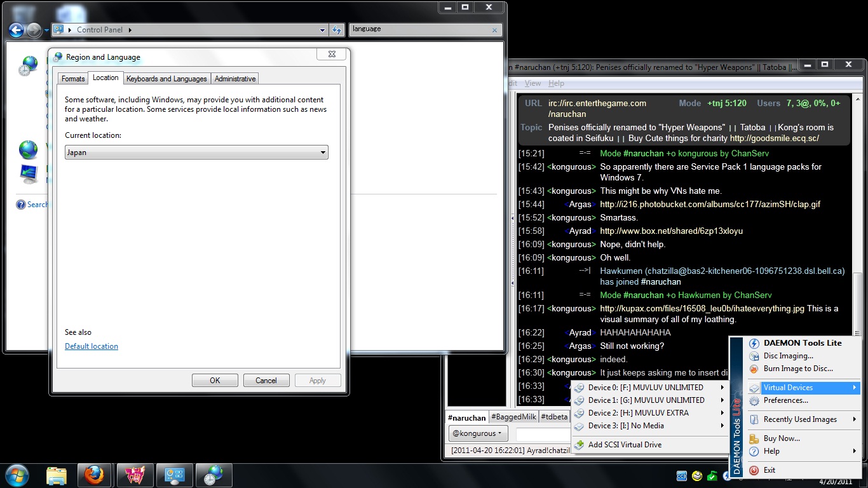Open the Control Panel address bar history dropdown
Viewport: 868px width, 488px height.
click(323, 29)
